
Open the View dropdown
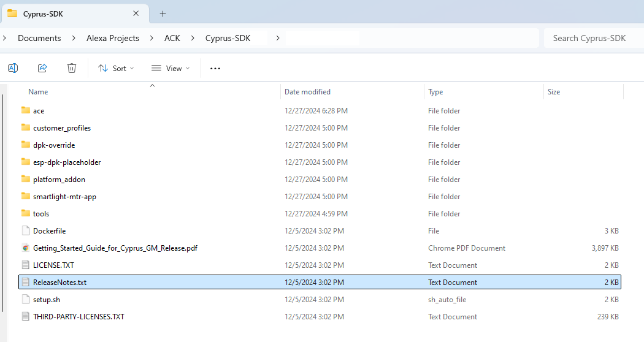[171, 68]
